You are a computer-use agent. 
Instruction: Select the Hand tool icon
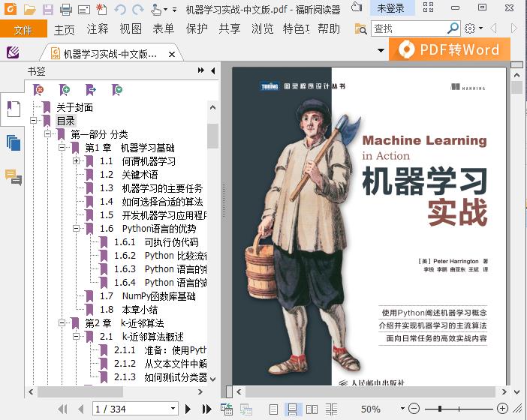coord(156,10)
